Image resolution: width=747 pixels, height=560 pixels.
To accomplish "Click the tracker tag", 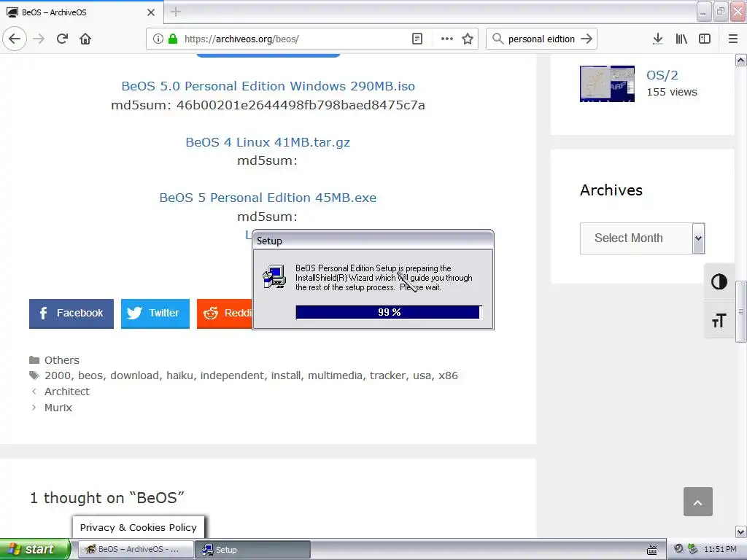I will pos(388,376).
